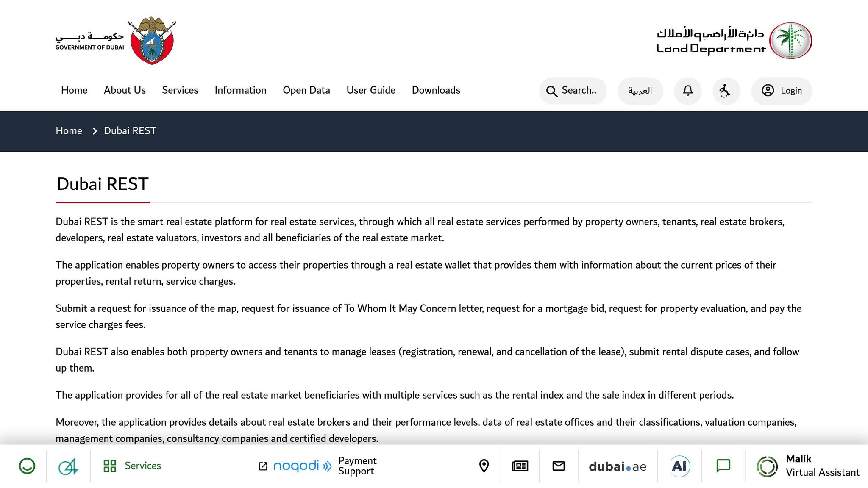Click the Dubai REST page heading
868x488 pixels.
[x=103, y=184]
